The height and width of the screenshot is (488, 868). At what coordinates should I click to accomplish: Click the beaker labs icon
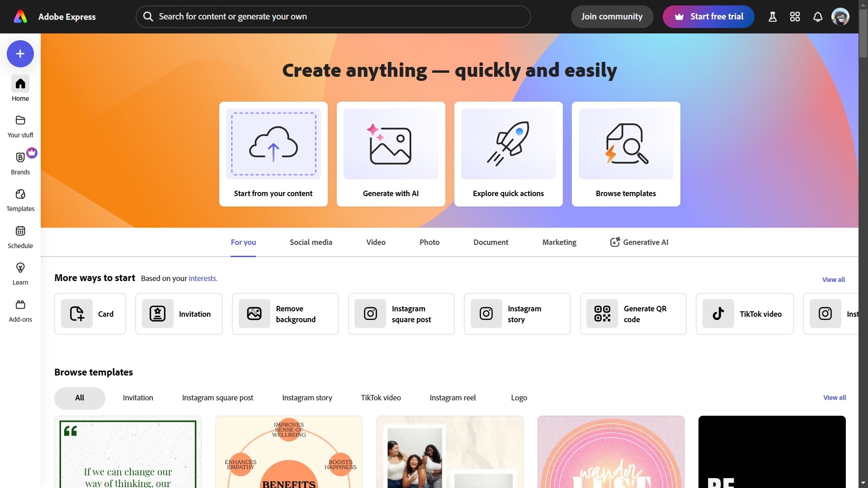click(x=772, y=17)
